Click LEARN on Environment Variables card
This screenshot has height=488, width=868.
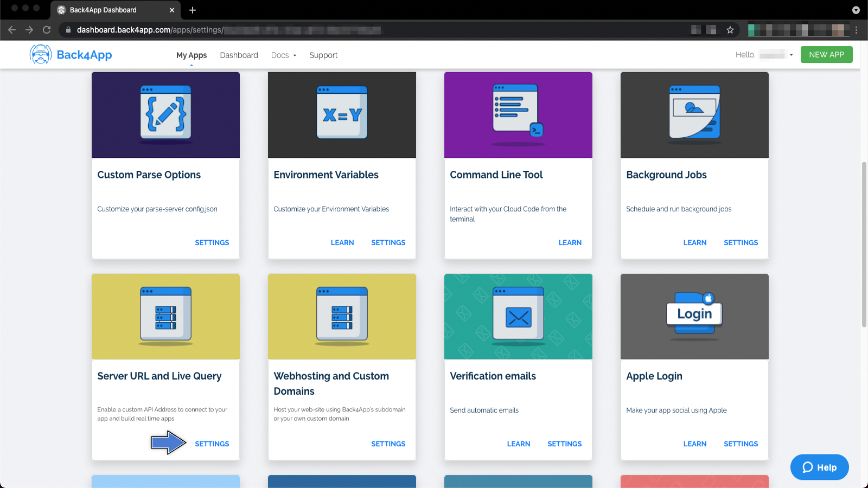pyautogui.click(x=342, y=242)
